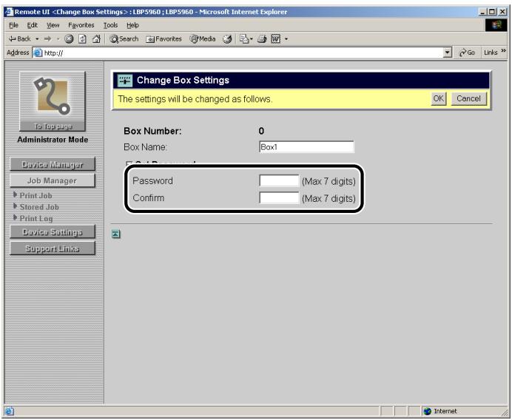512x420 pixels.
Task: Open the dropdown next to Word icon
Action: pos(286,39)
